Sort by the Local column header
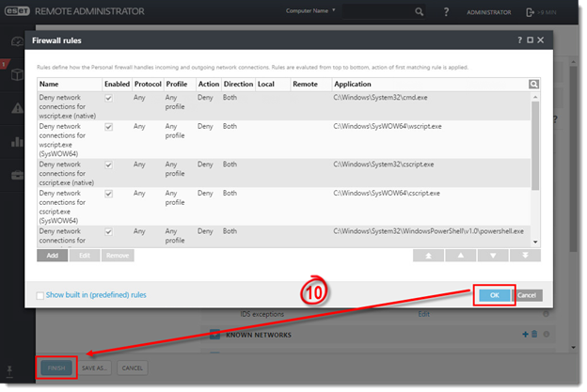The image size is (587, 392). click(274, 85)
